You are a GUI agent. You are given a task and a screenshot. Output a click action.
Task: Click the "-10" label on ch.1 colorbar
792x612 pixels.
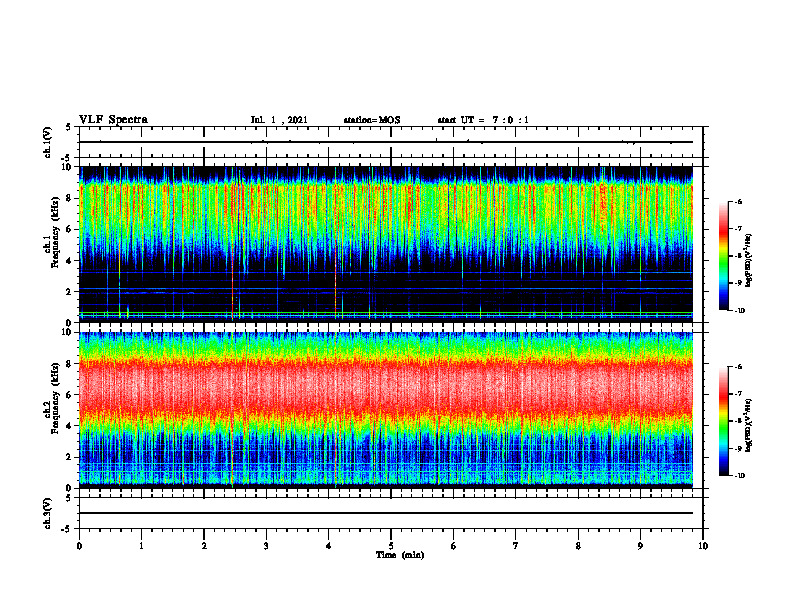point(740,311)
